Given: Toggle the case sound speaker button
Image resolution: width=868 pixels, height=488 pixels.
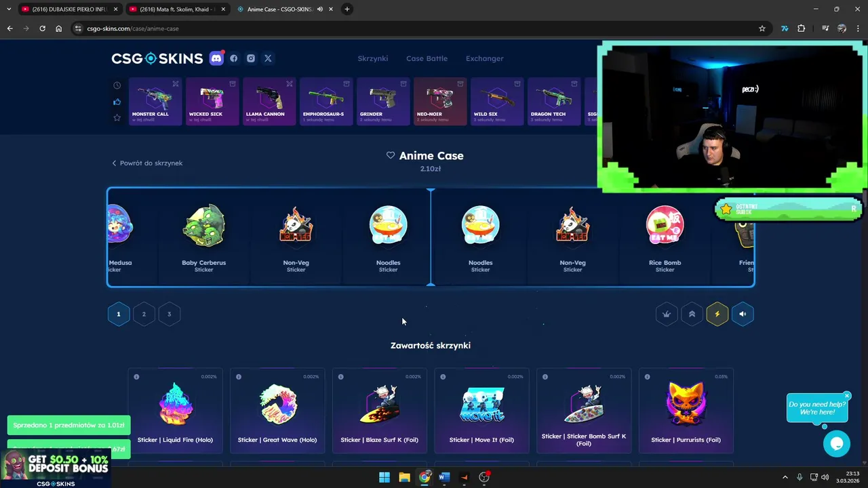Looking at the screenshot, I should (x=743, y=314).
